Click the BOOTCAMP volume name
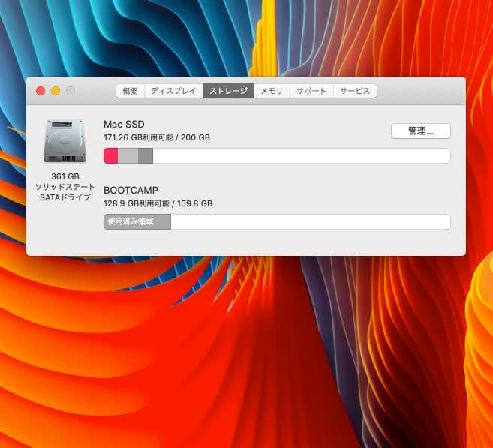This screenshot has height=448, width=493. [x=131, y=190]
